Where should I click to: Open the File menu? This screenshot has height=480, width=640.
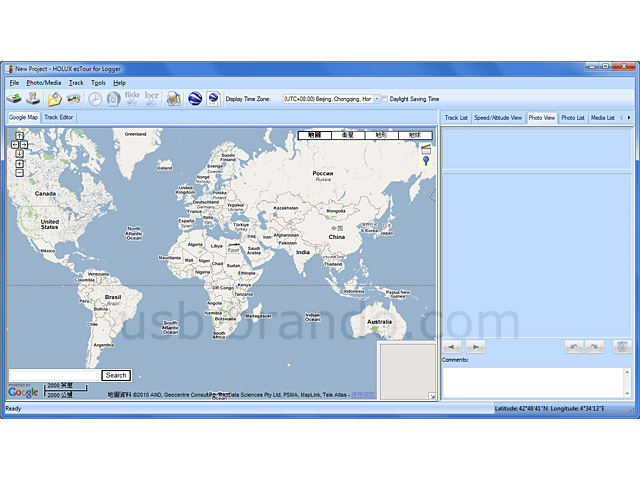tap(14, 83)
